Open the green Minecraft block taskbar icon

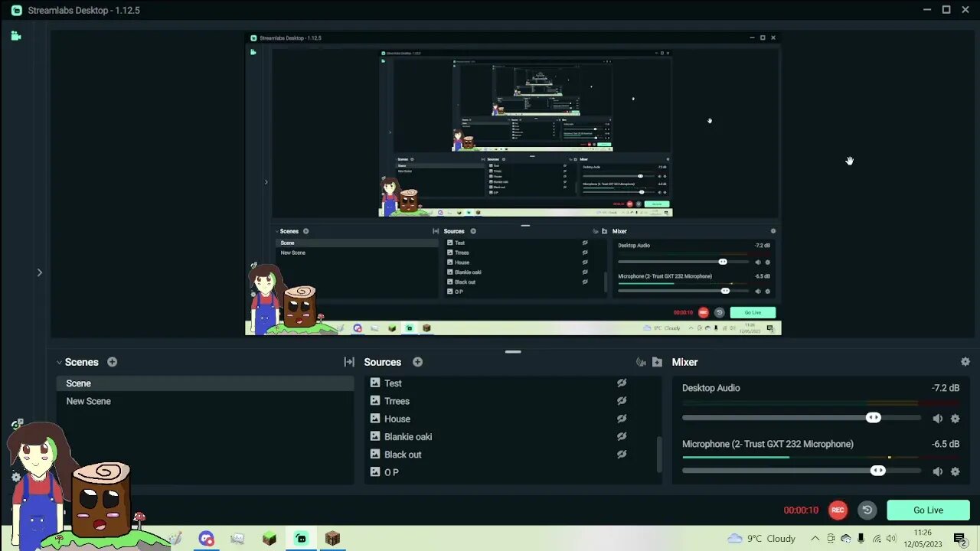point(269,539)
